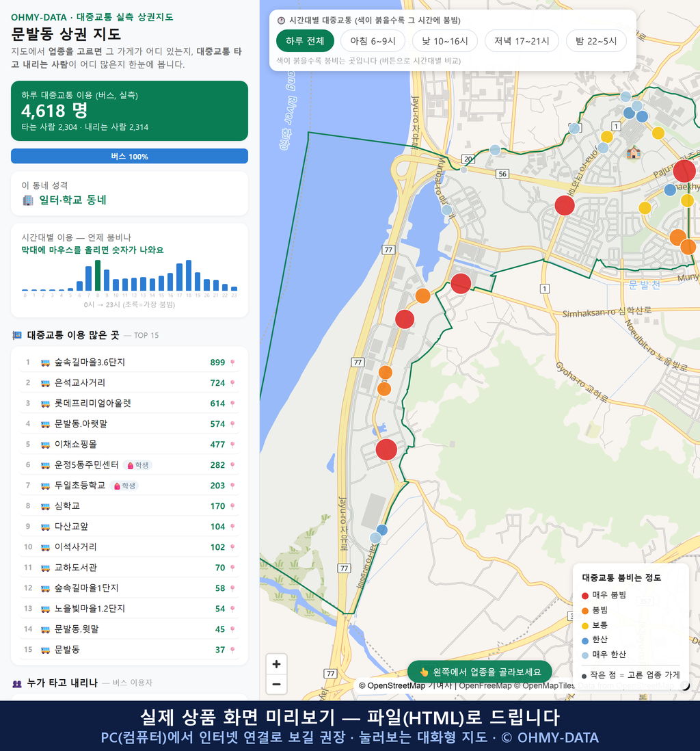Viewport: 700px width, 751px height.
Task: Click the pin icon in the 이석사거리 row
Action: tap(232, 547)
